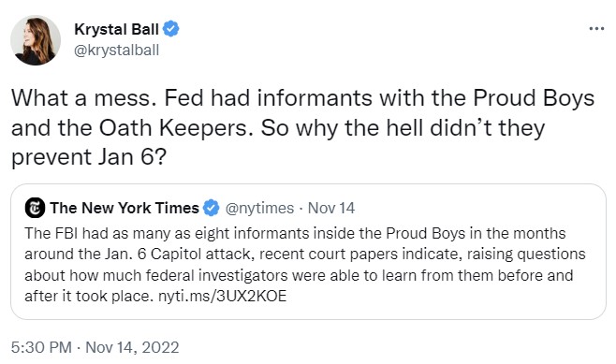The image size is (616, 364).
Task: Click the Nov 14 quoted tweet date
Action: click(x=331, y=208)
